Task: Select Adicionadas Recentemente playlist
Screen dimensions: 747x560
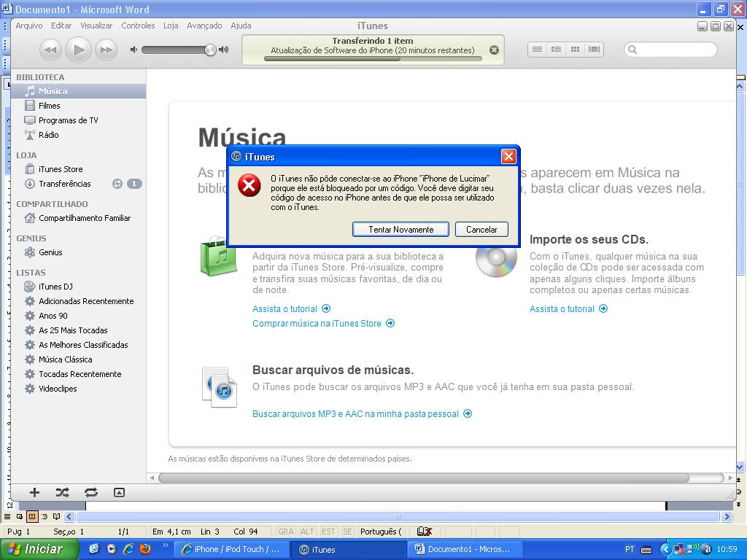Action: tap(78, 301)
